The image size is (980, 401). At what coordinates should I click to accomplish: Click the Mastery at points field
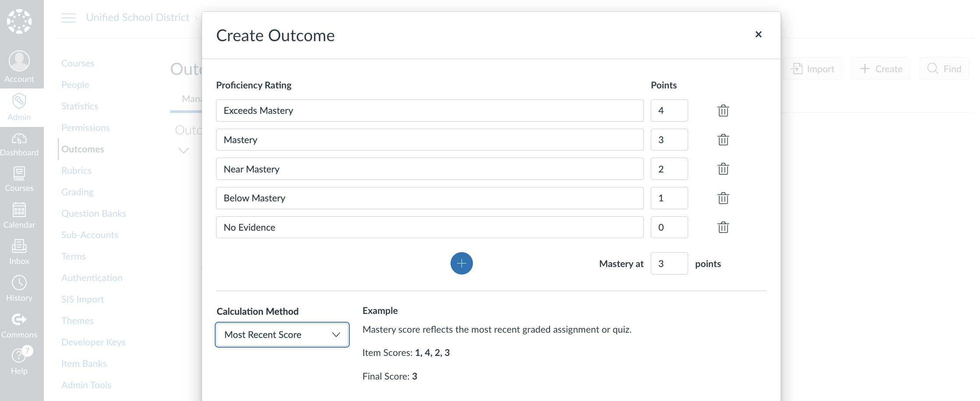669,264
